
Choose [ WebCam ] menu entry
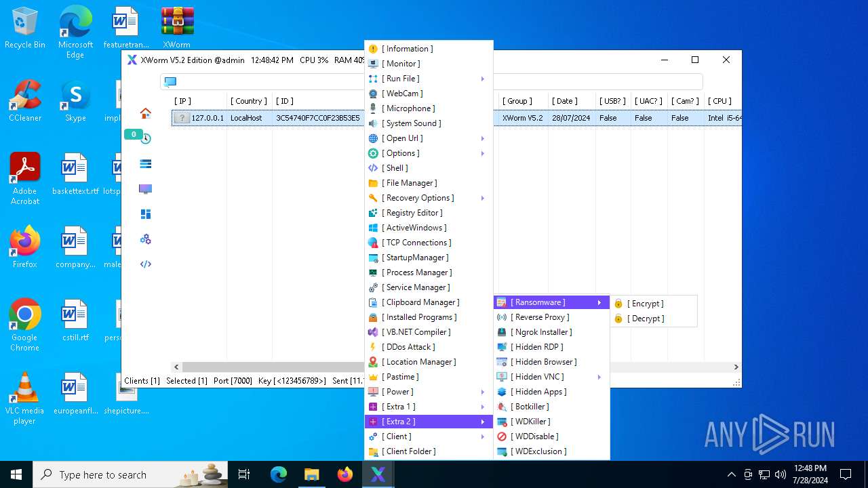[429, 94]
